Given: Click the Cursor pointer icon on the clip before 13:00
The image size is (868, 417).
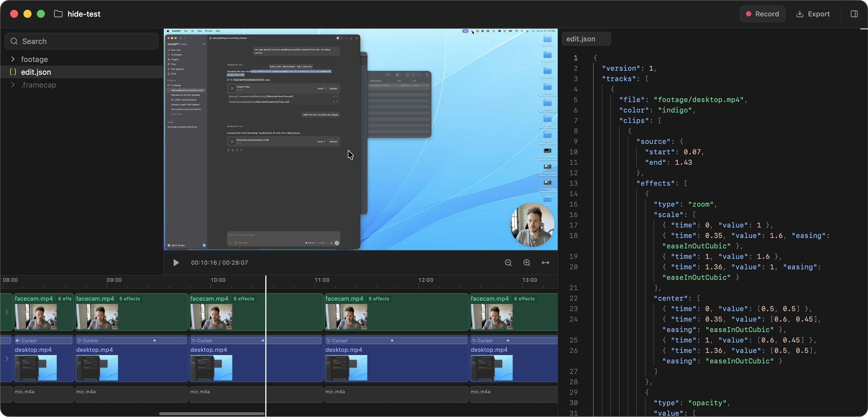Looking at the screenshot, I should click(474, 341).
